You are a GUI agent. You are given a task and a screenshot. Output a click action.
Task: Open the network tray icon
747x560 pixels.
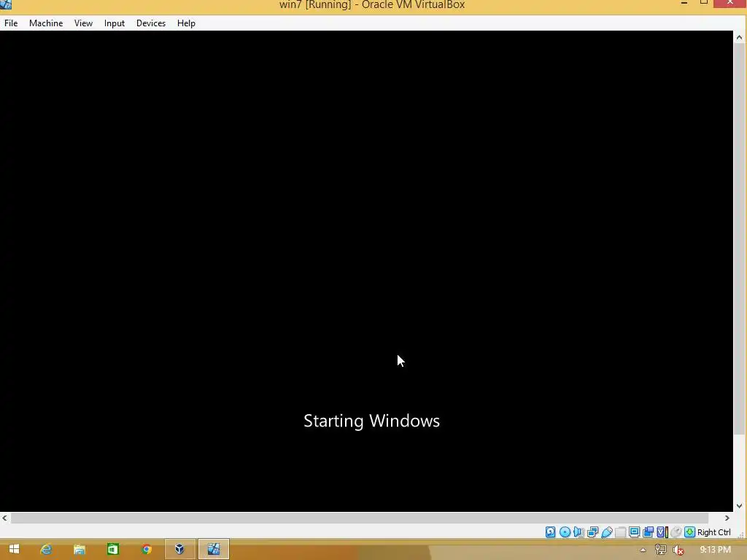(661, 550)
